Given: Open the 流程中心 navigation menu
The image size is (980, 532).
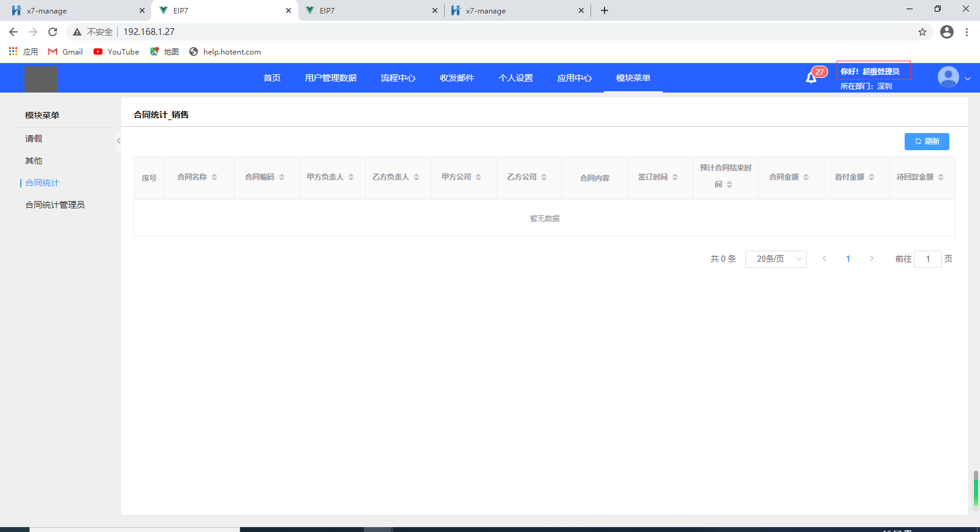Looking at the screenshot, I should [x=398, y=78].
